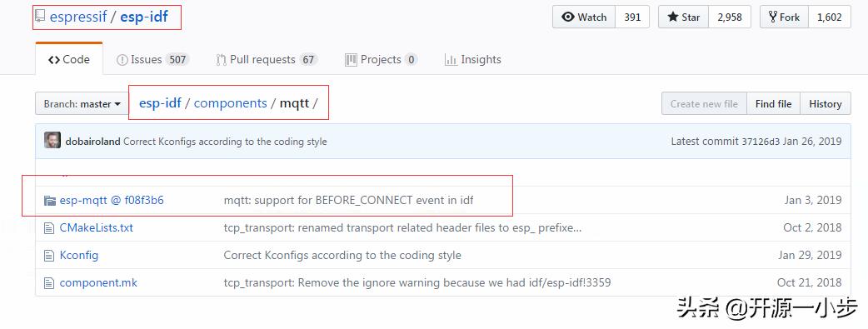The image size is (868, 329).
Task: Open the component.mk file
Action: (98, 282)
